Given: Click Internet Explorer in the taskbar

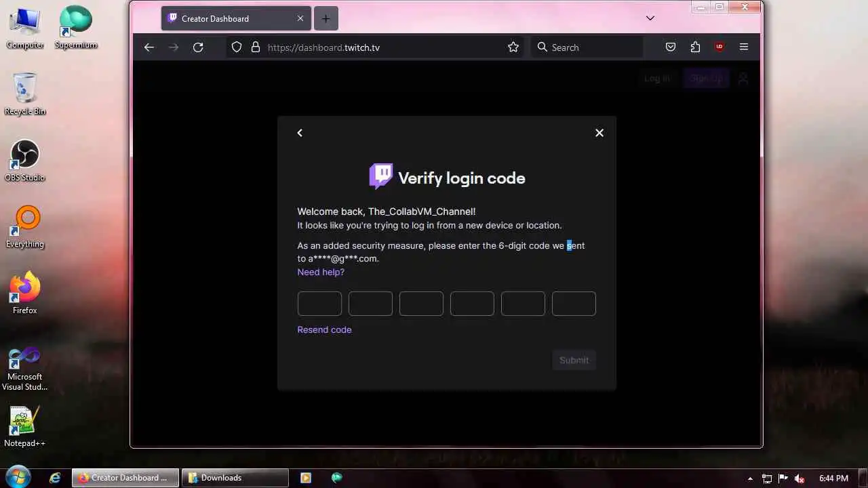Looking at the screenshot, I should [56, 478].
